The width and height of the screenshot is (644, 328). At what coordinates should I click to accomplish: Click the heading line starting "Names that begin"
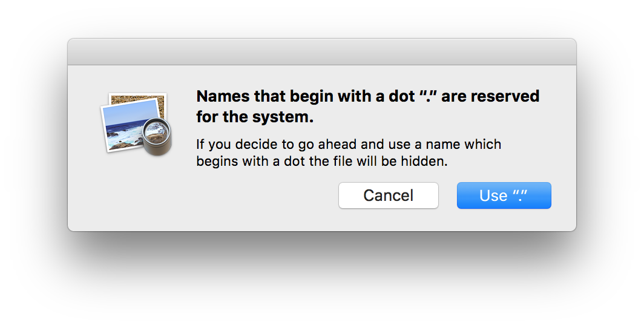click(x=367, y=96)
